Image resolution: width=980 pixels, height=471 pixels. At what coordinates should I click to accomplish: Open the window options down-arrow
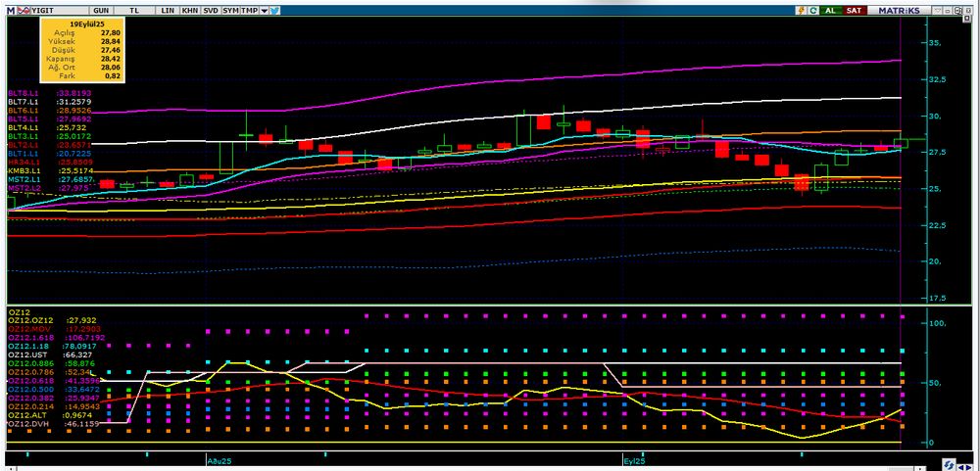click(x=937, y=11)
